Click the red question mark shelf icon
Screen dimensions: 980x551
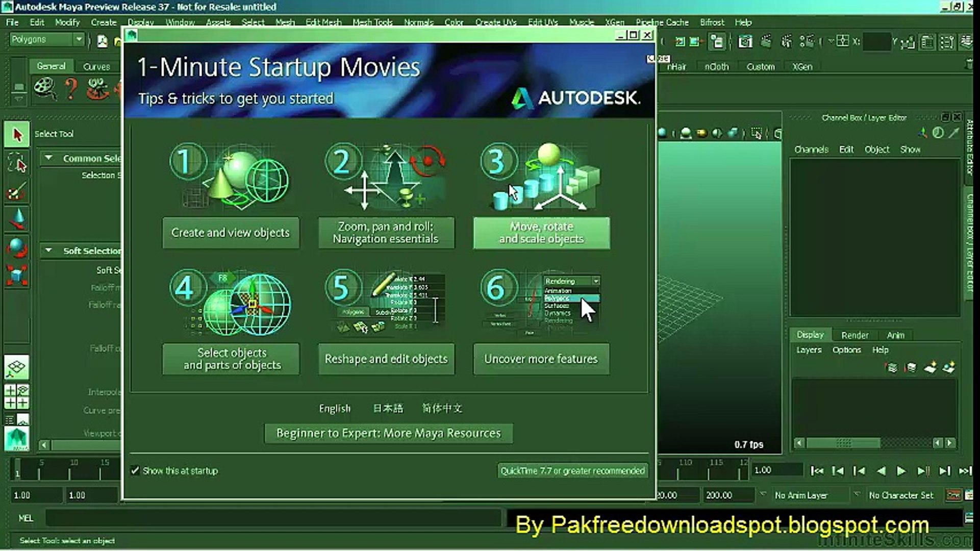pos(71,88)
